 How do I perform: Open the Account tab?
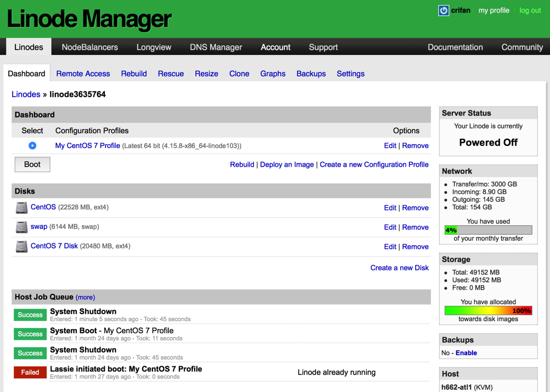pyautogui.click(x=275, y=47)
